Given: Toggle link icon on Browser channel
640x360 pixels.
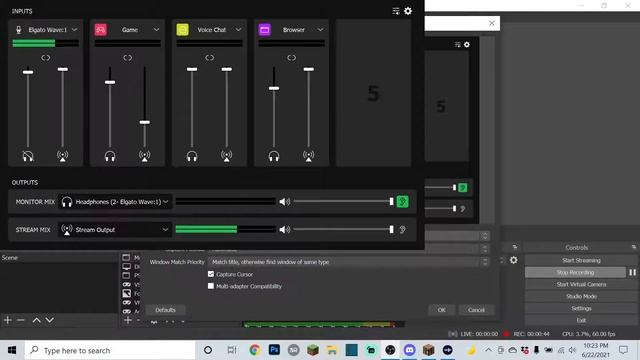Looking at the screenshot, I should pos(291,58).
